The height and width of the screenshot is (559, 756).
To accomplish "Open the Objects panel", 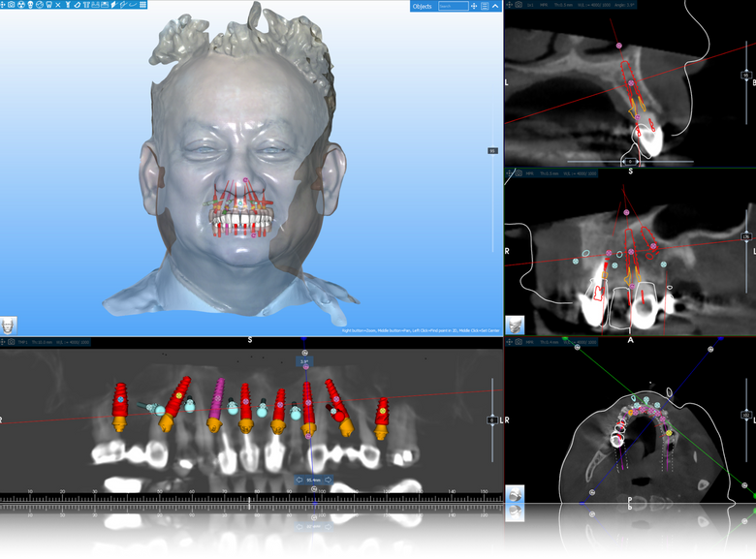I will pos(423,6).
